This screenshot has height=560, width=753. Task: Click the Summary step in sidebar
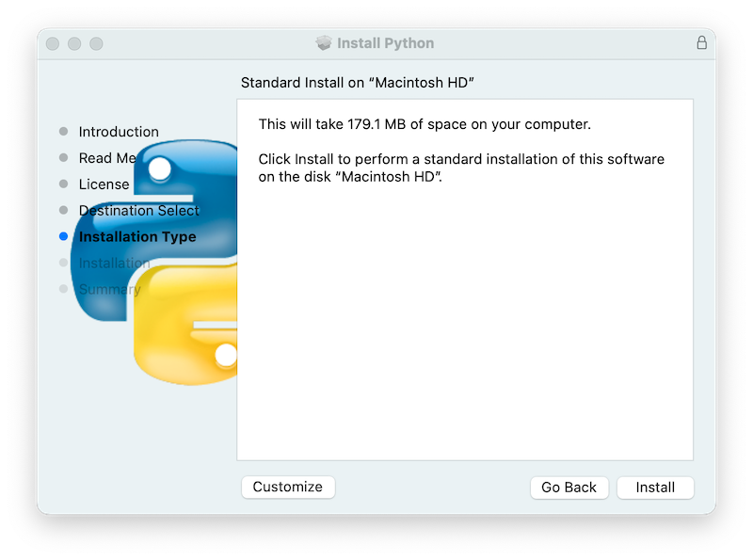(109, 289)
